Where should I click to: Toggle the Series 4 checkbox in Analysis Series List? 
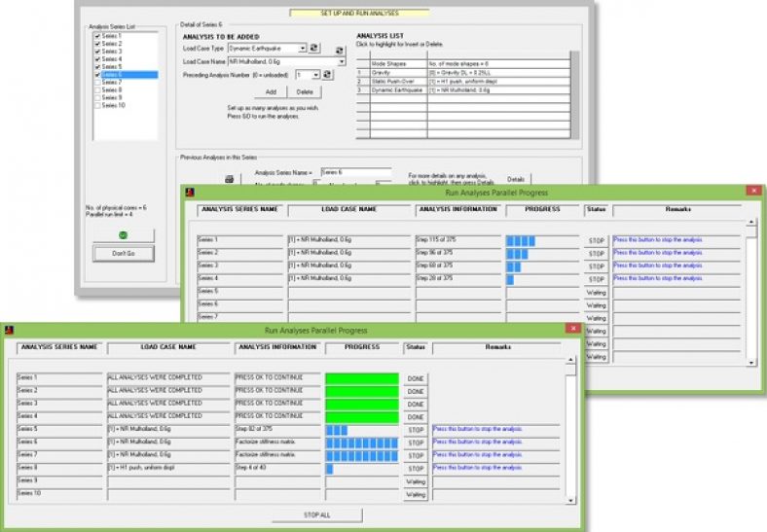[97, 59]
